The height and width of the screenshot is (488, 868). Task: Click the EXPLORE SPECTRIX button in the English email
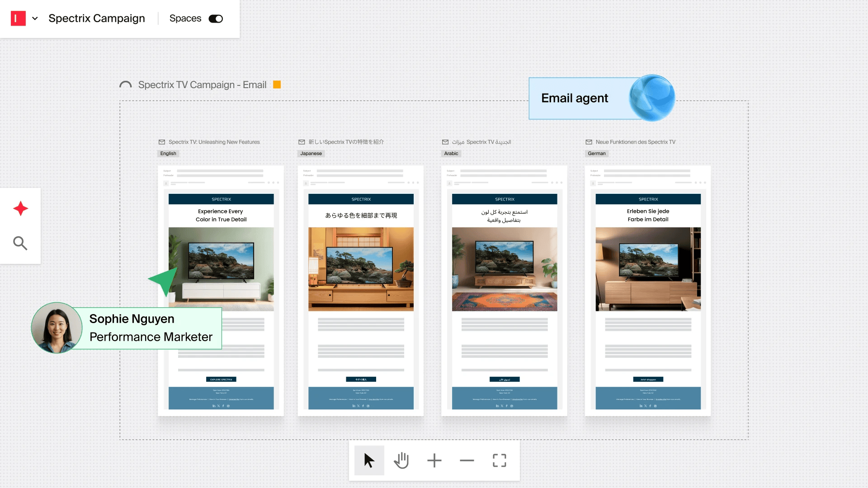(x=221, y=380)
